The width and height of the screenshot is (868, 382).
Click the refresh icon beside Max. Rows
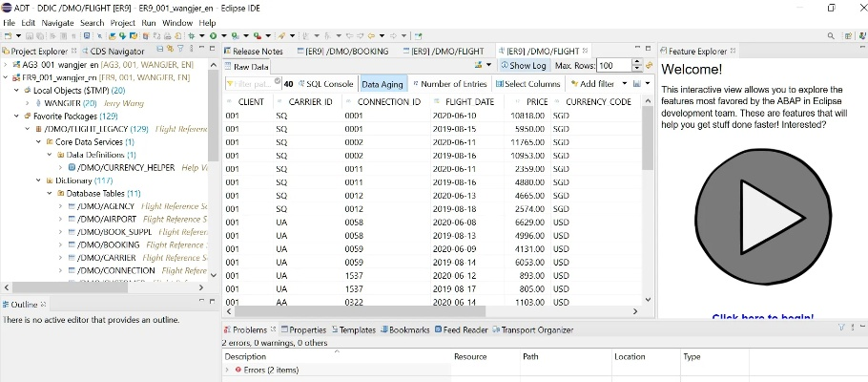point(650,66)
